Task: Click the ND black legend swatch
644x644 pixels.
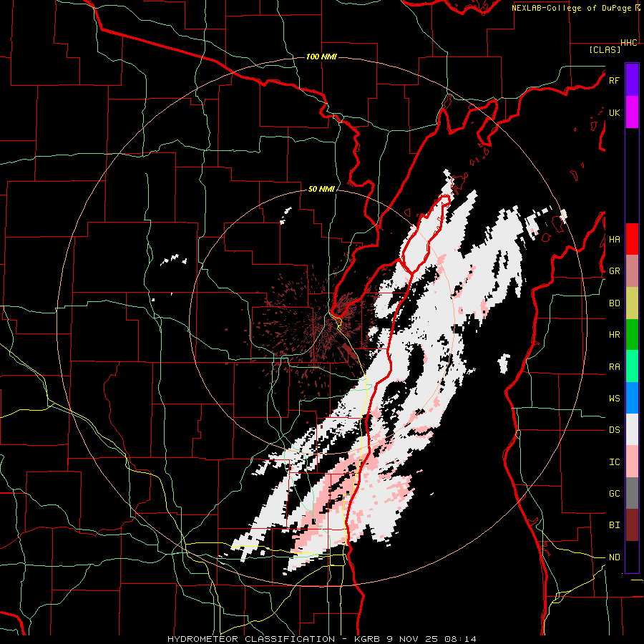Action: [632, 557]
